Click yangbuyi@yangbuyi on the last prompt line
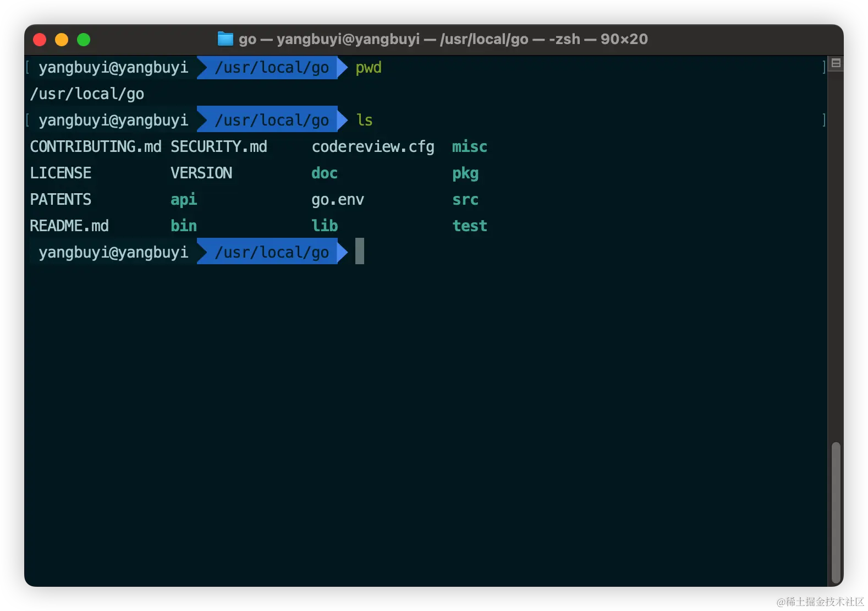The height and width of the screenshot is (611, 868). (x=113, y=253)
